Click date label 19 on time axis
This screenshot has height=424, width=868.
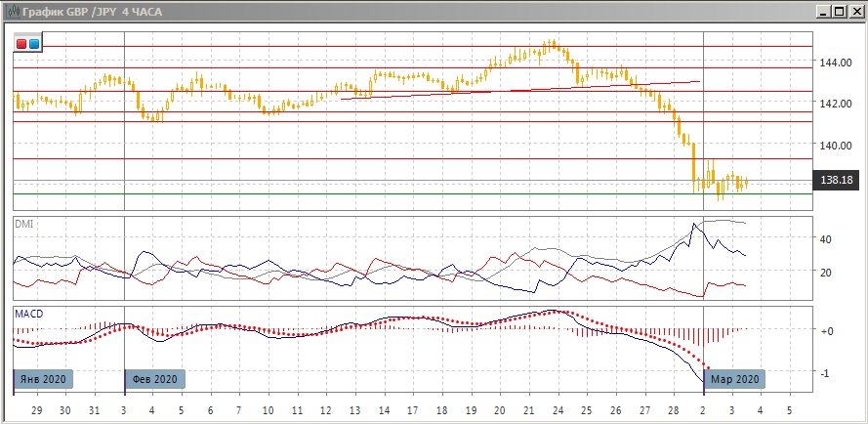[x=471, y=410]
